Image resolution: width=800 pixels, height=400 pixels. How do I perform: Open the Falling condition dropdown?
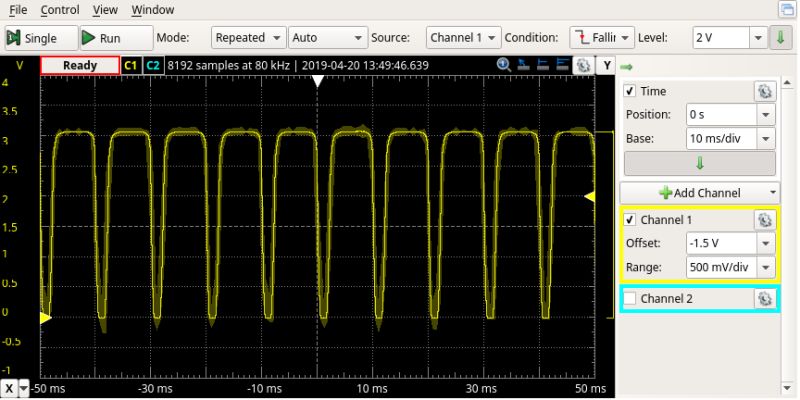pyautogui.click(x=602, y=38)
